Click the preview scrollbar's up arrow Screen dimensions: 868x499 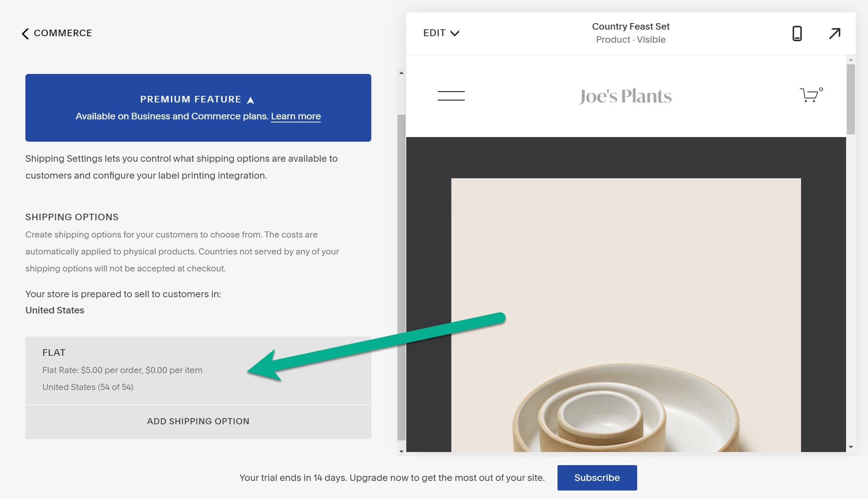click(850, 60)
